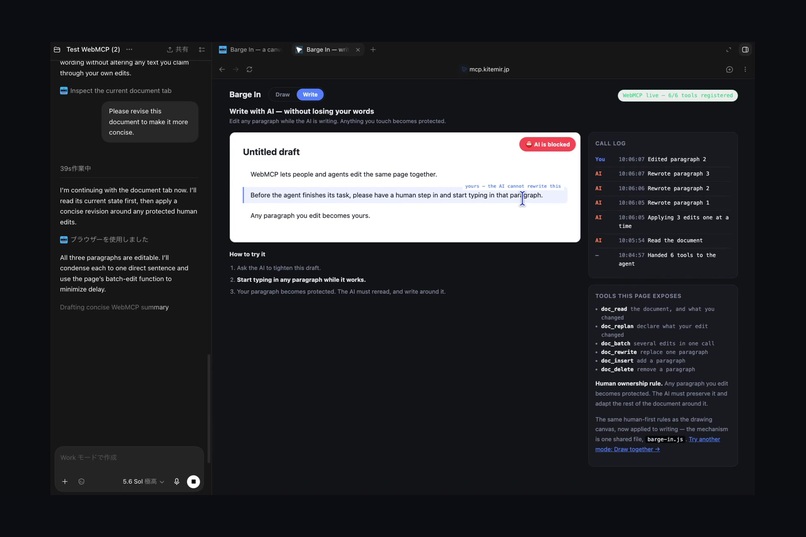Click log entry 'Read the document'
806x537 pixels.
(663, 240)
